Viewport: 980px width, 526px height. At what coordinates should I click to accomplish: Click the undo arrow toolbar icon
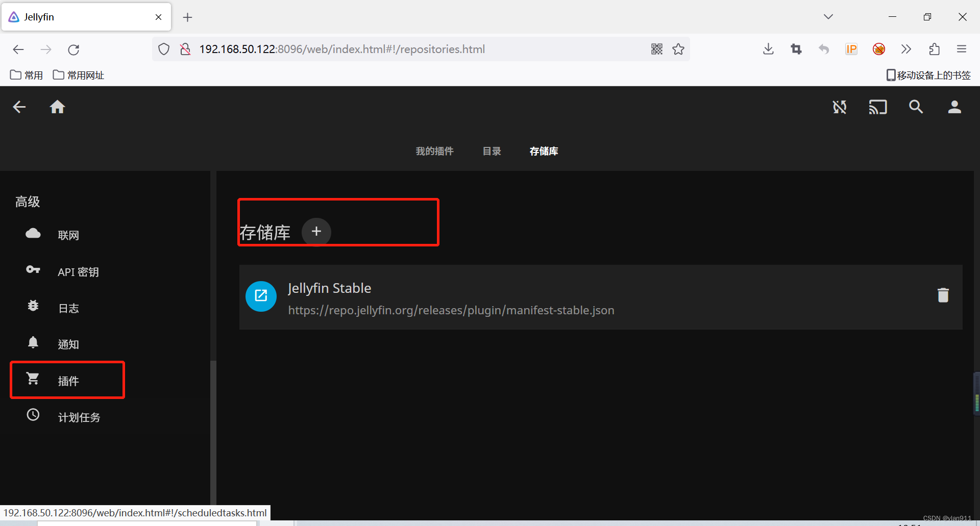[x=823, y=49]
